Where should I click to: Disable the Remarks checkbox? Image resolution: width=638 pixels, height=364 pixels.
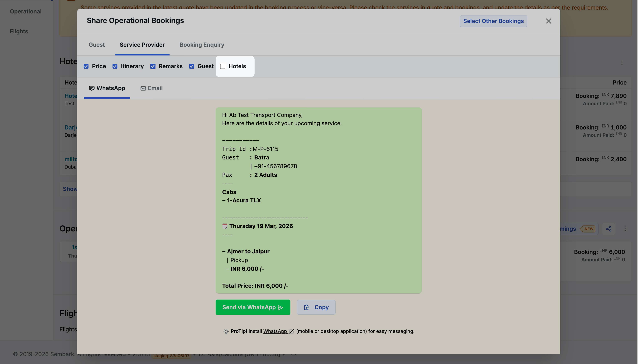click(x=153, y=66)
